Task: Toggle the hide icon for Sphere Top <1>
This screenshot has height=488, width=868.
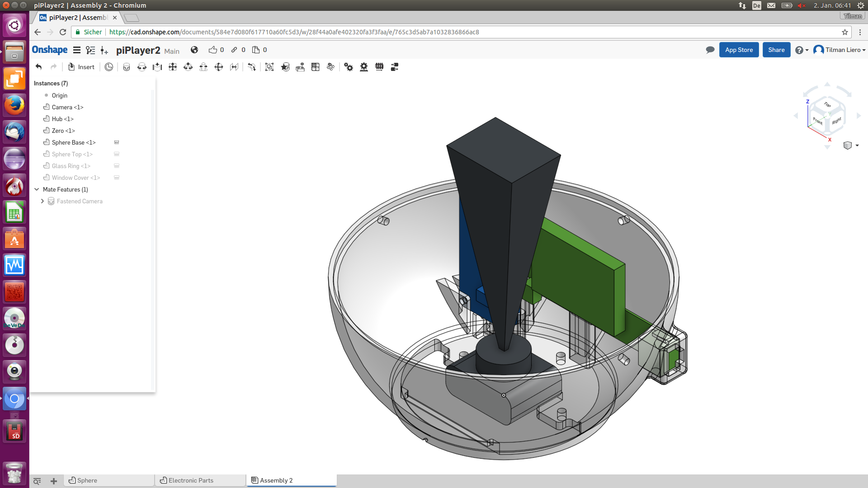Action: pos(117,154)
